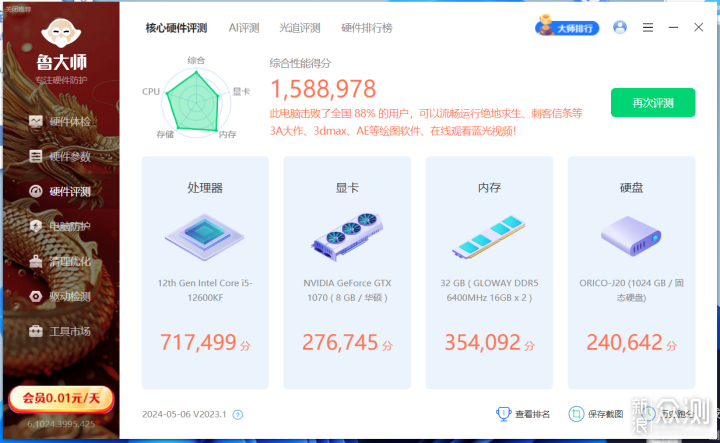Click the 硬件评测 gauge icon
This screenshot has height=443, width=720.
(35, 191)
